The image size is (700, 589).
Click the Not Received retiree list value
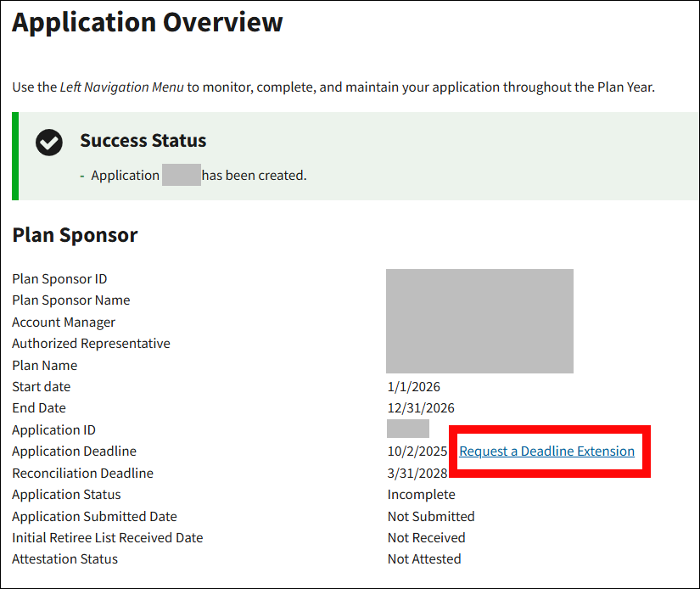[426, 538]
